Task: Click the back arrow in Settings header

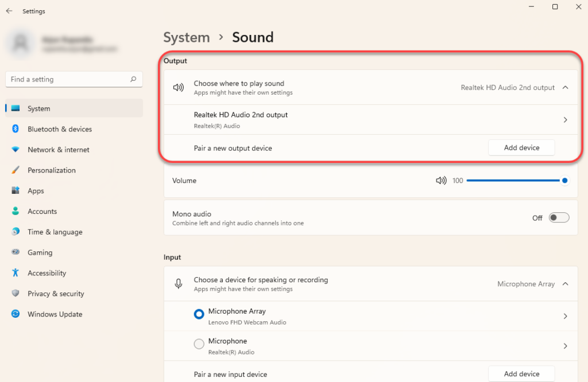Action: (9, 11)
